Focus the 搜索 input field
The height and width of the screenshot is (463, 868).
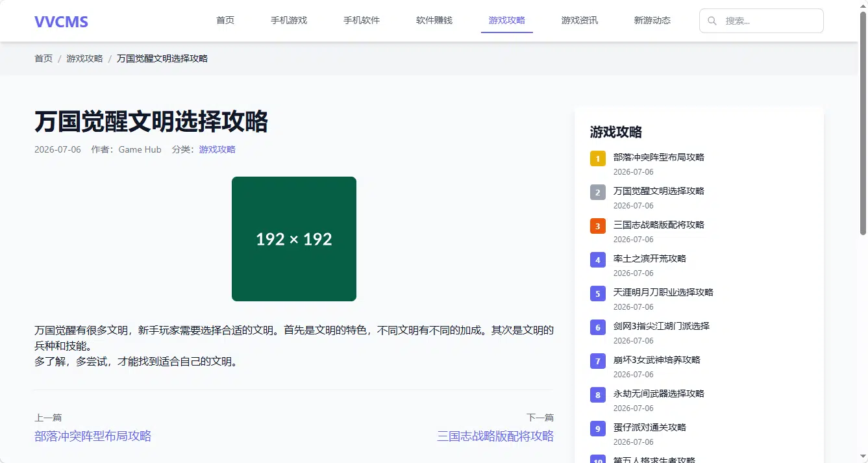click(x=762, y=21)
